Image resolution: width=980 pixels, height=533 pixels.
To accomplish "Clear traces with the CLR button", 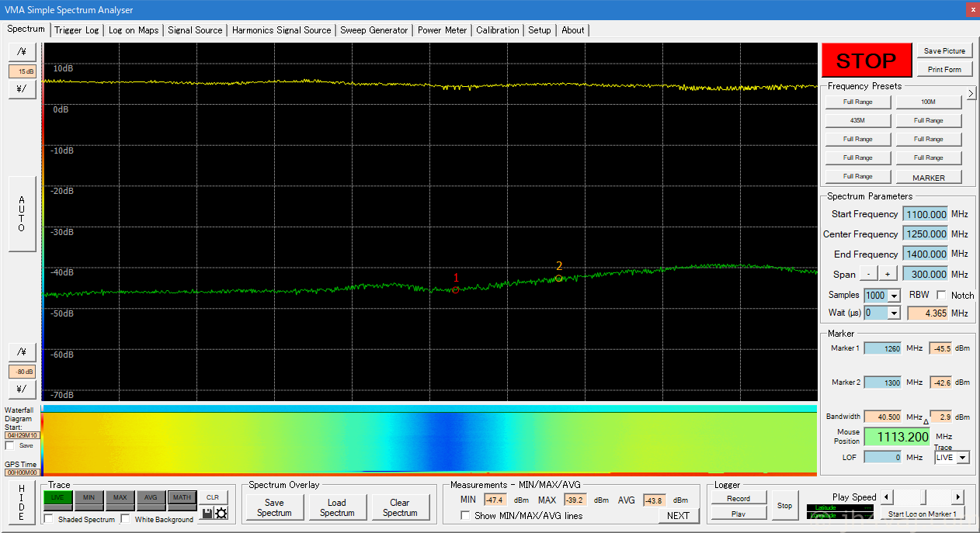I will pos(213,497).
